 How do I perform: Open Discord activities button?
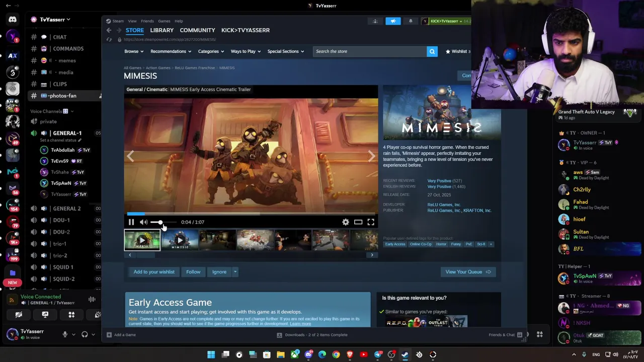click(71, 315)
